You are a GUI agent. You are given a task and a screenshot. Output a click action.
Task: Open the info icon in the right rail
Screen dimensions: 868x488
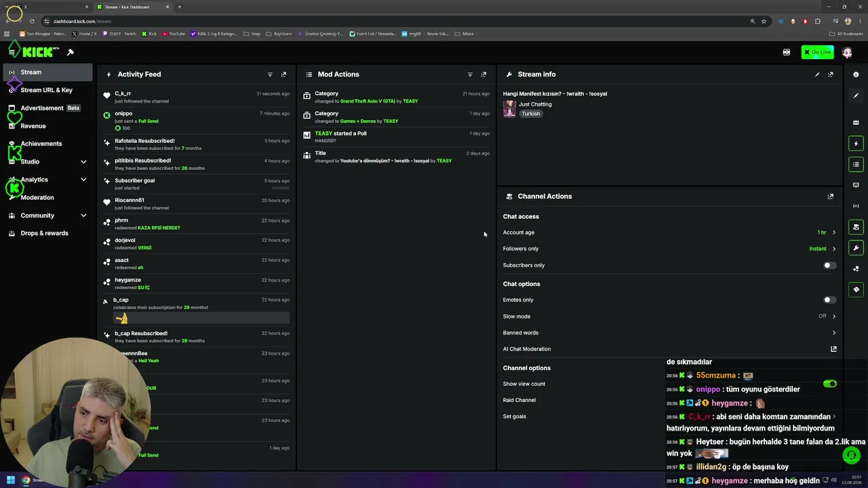(x=856, y=75)
